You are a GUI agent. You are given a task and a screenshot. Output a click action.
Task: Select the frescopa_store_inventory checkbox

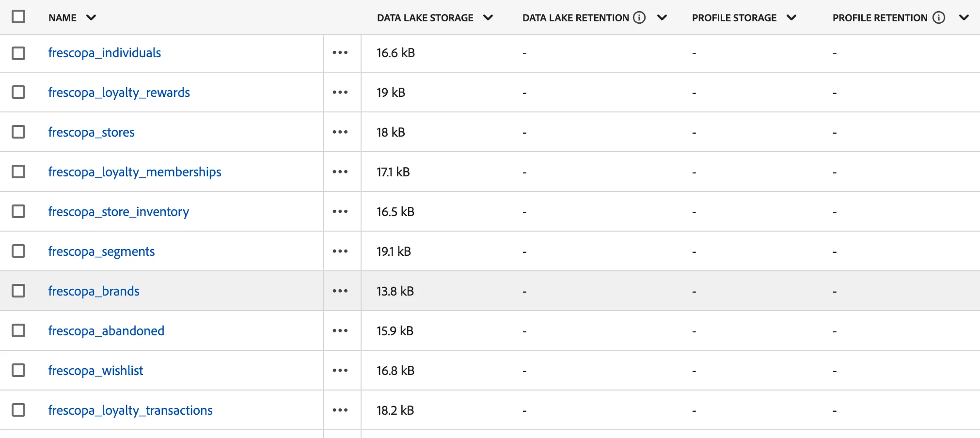coord(18,211)
